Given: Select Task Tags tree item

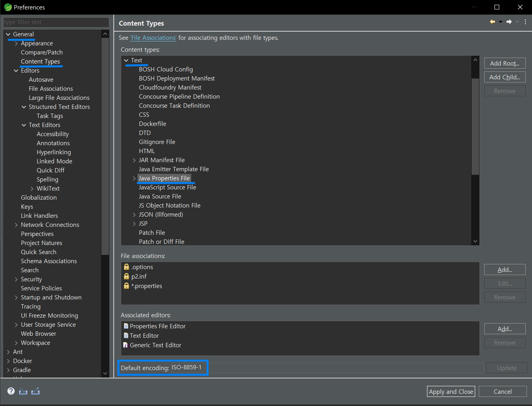Looking at the screenshot, I should click(x=50, y=116).
